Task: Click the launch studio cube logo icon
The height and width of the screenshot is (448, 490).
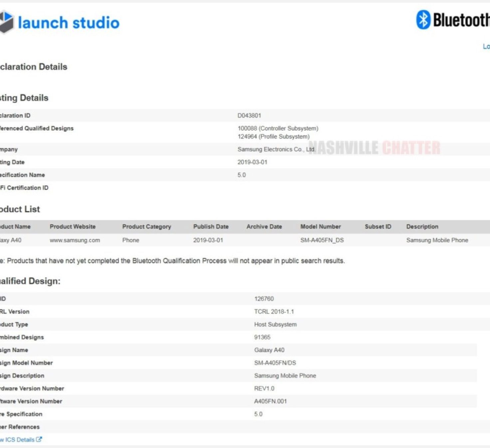Action: click(7, 22)
